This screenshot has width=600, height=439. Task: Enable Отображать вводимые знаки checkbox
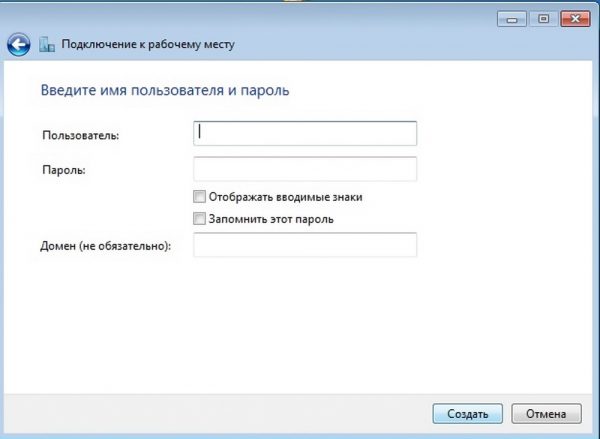click(199, 197)
